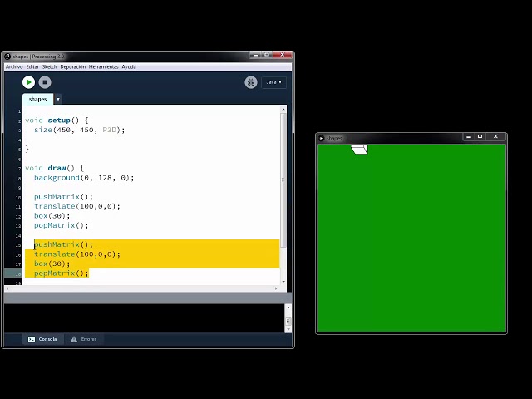532x399 pixels.
Task: Open the tab options arrow next to shapes
Action: pyautogui.click(x=58, y=100)
